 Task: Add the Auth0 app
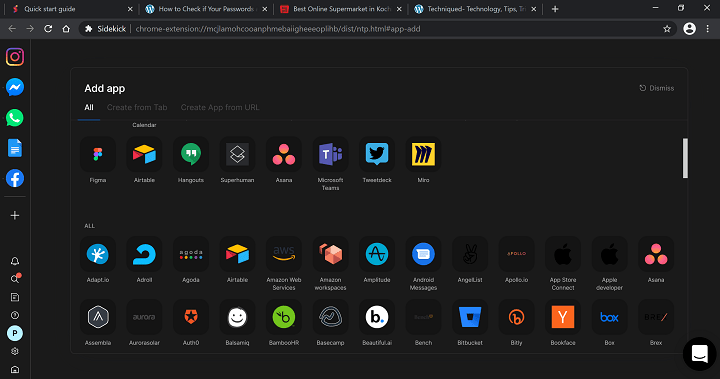pyautogui.click(x=191, y=317)
